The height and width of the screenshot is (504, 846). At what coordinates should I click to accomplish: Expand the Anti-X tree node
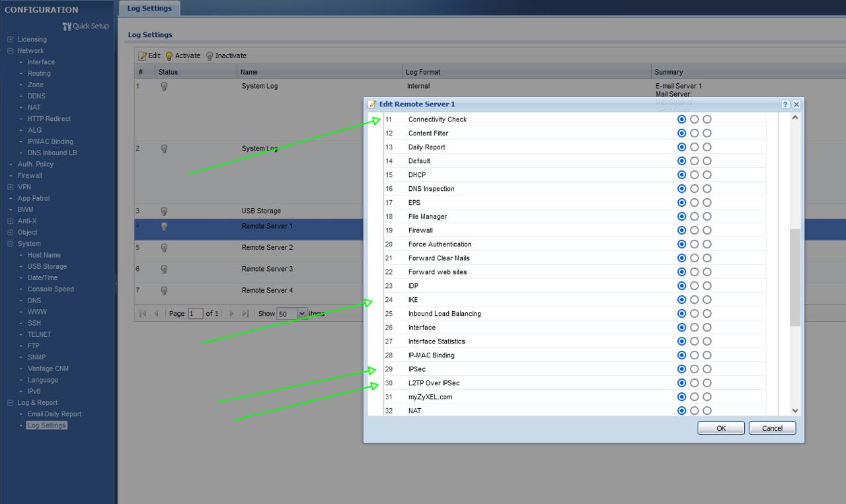pyautogui.click(x=10, y=221)
